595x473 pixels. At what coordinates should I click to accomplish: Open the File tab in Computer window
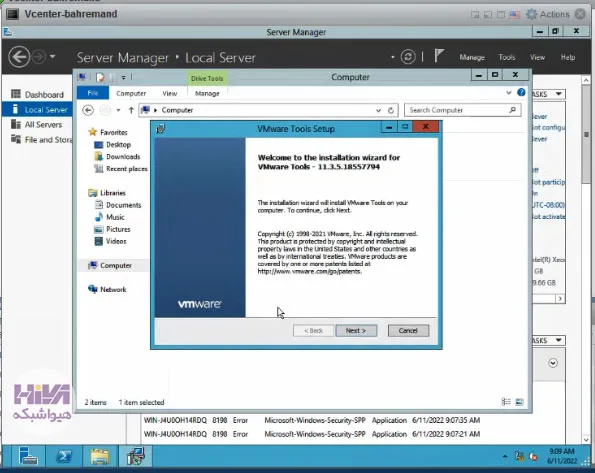(93, 93)
